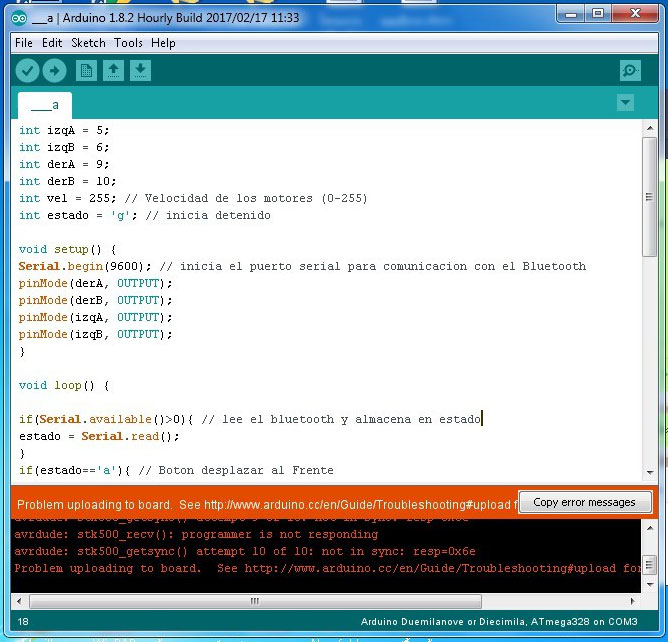Click the "if(estado=='a'){" line

(176, 471)
